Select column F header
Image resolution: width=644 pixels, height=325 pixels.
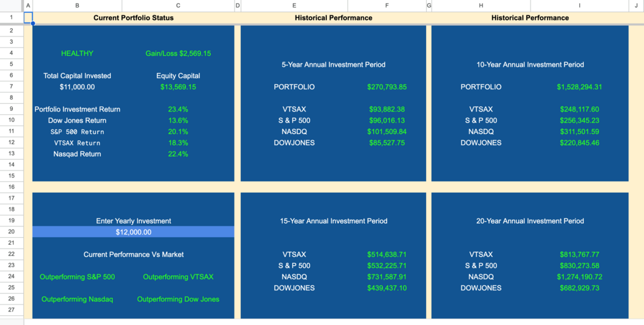[387, 6]
